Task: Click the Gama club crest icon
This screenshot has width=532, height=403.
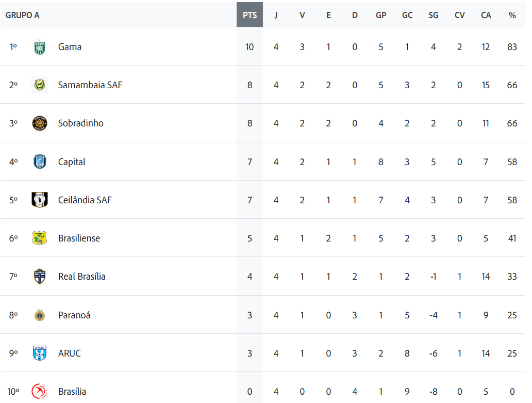Action: click(40, 47)
